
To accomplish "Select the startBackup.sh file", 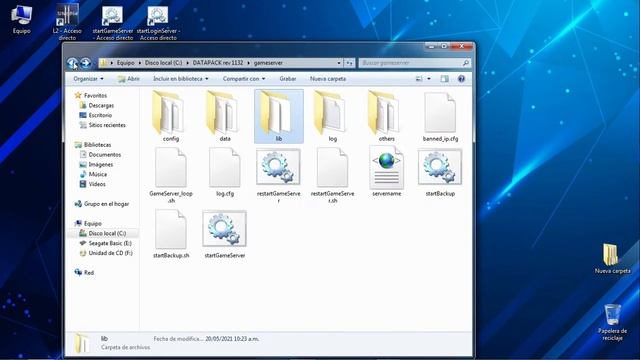I will [171, 234].
